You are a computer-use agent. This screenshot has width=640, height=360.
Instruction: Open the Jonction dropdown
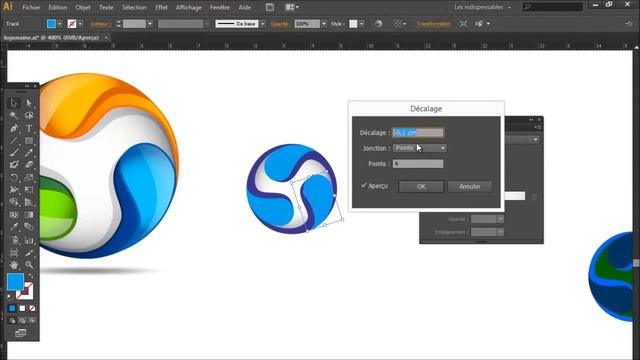[x=420, y=148]
